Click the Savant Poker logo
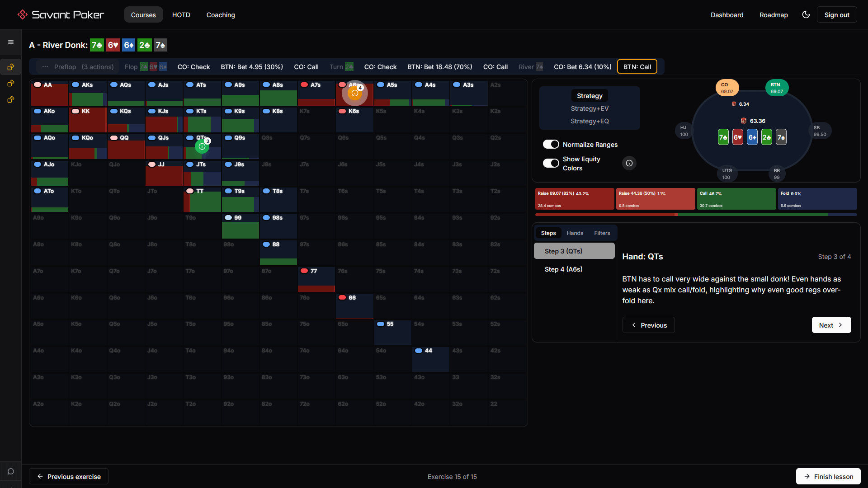 61,14
